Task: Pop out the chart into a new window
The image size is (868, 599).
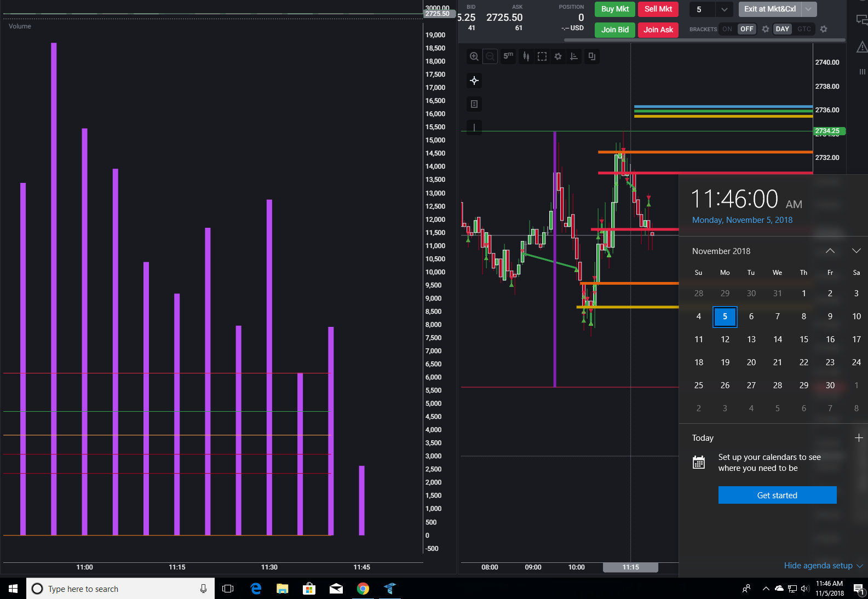Action: tap(592, 56)
